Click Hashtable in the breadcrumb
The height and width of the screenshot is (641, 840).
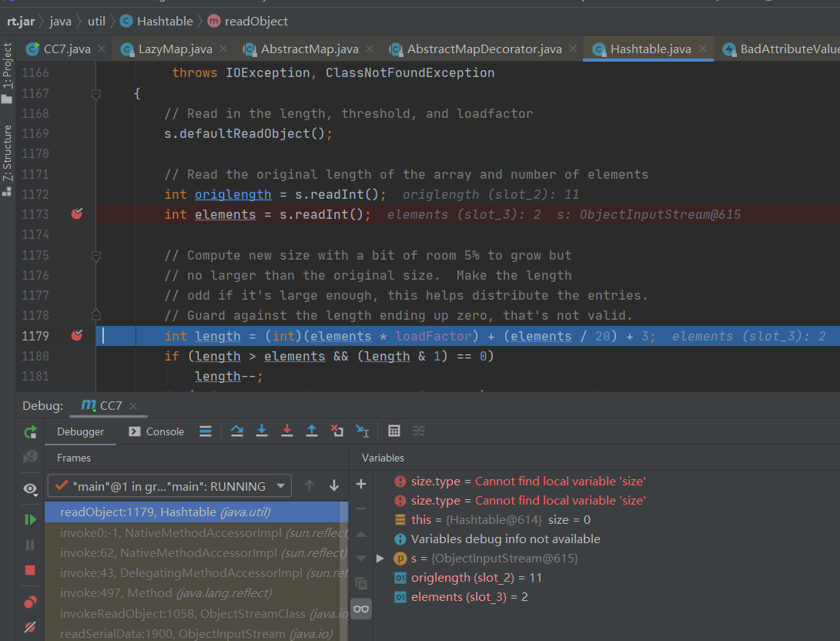[156, 22]
